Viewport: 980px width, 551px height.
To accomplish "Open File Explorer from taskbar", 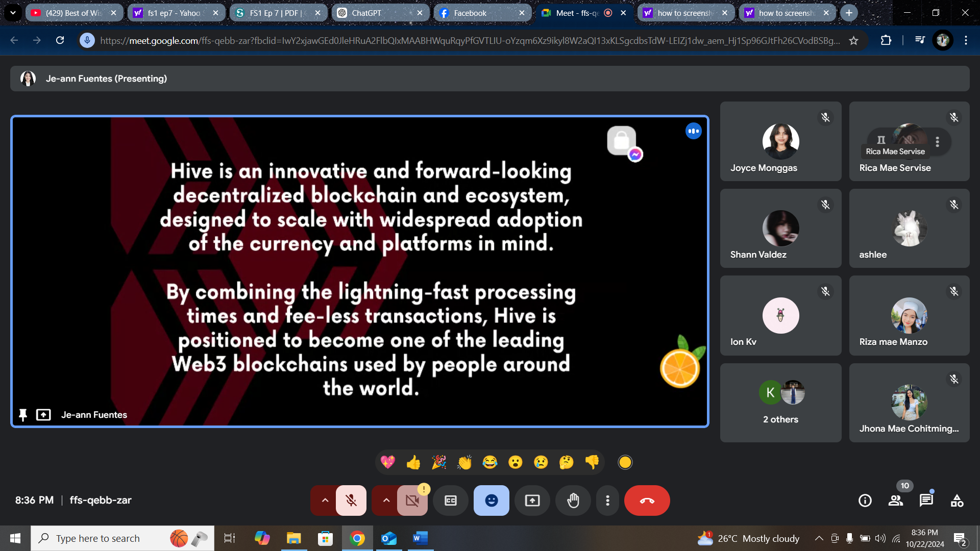I will [x=293, y=538].
